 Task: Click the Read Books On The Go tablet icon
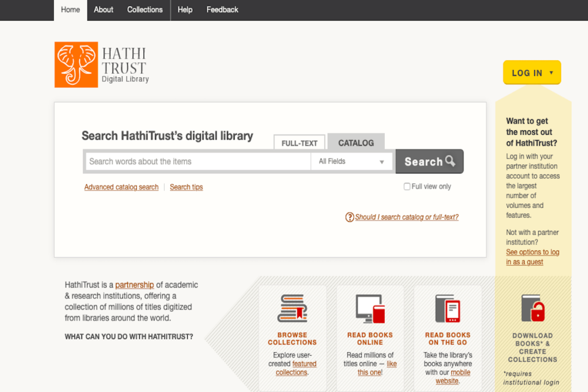click(x=447, y=308)
